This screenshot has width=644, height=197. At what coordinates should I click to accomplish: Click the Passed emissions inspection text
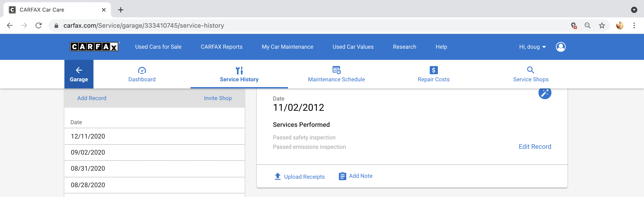309,147
